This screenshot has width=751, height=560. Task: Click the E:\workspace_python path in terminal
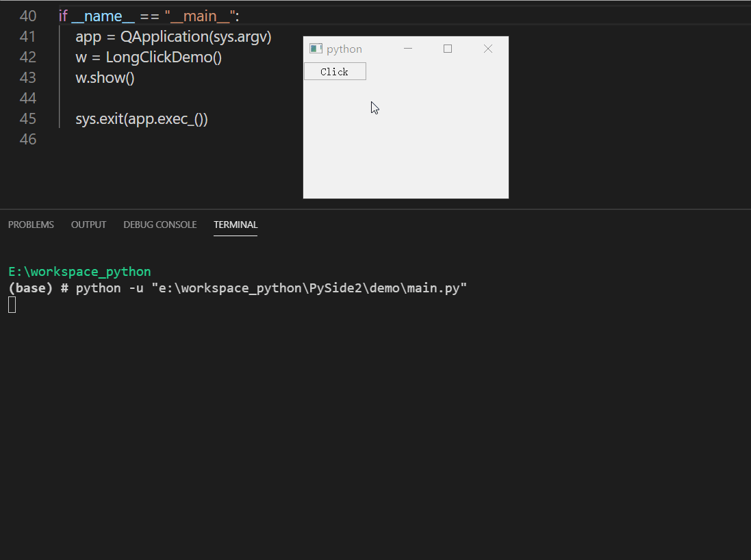pyautogui.click(x=79, y=271)
